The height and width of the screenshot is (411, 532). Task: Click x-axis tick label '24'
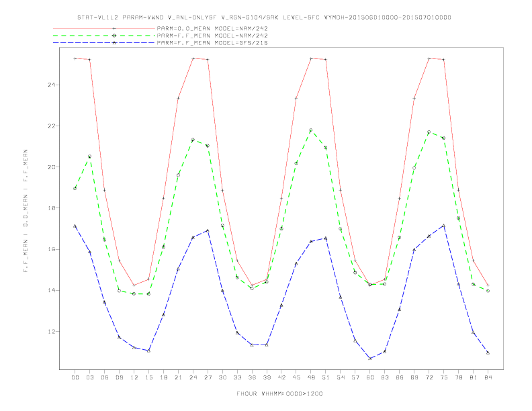[193, 377]
